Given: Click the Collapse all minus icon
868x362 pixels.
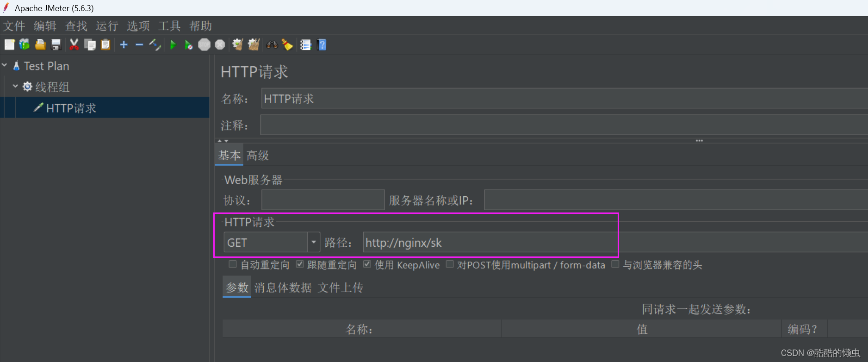Looking at the screenshot, I should click(139, 44).
